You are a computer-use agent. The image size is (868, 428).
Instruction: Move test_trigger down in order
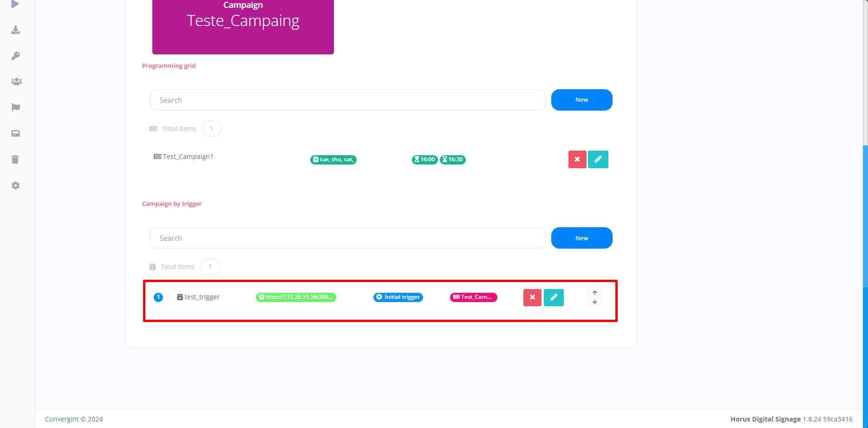595,302
